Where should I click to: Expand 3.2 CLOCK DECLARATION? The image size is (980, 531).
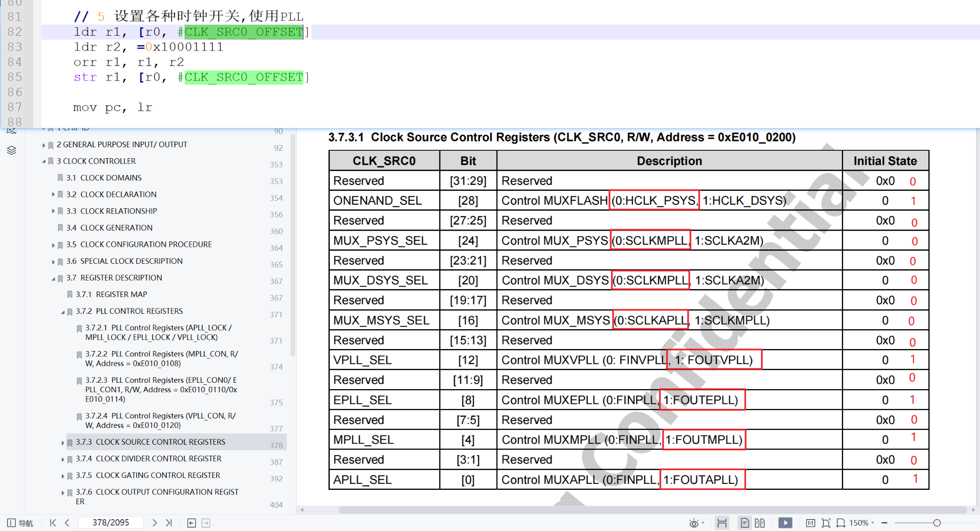pyautogui.click(x=53, y=195)
